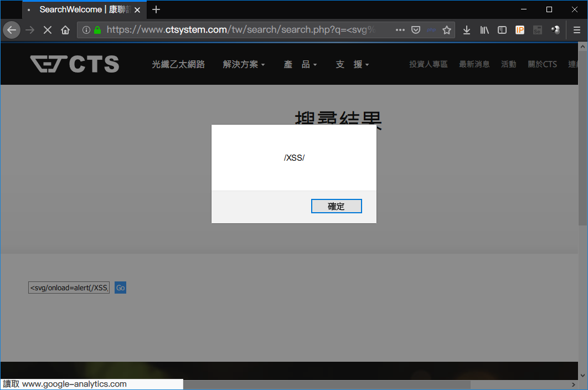Viewport: 588px width, 390px height.
Task: Bookmark this page with the star
Action: (447, 30)
